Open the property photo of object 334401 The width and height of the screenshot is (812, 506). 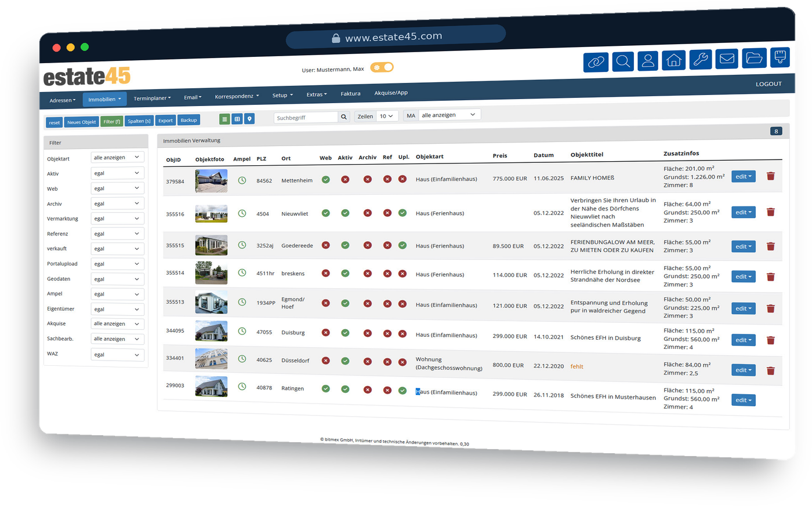[211, 359]
